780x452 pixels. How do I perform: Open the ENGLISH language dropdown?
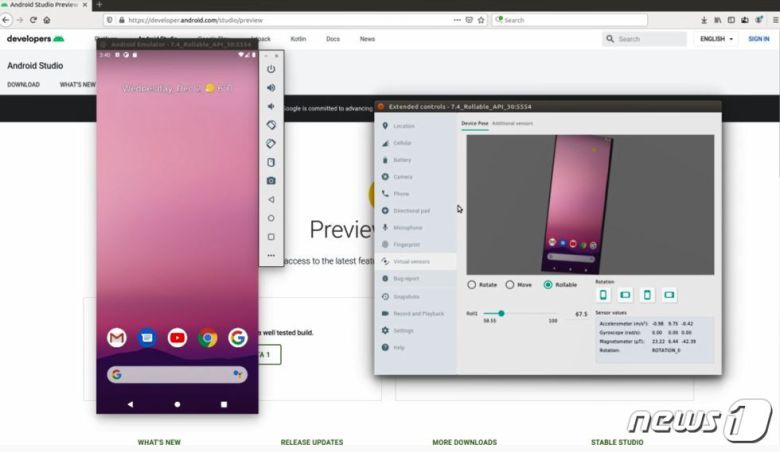tap(716, 39)
